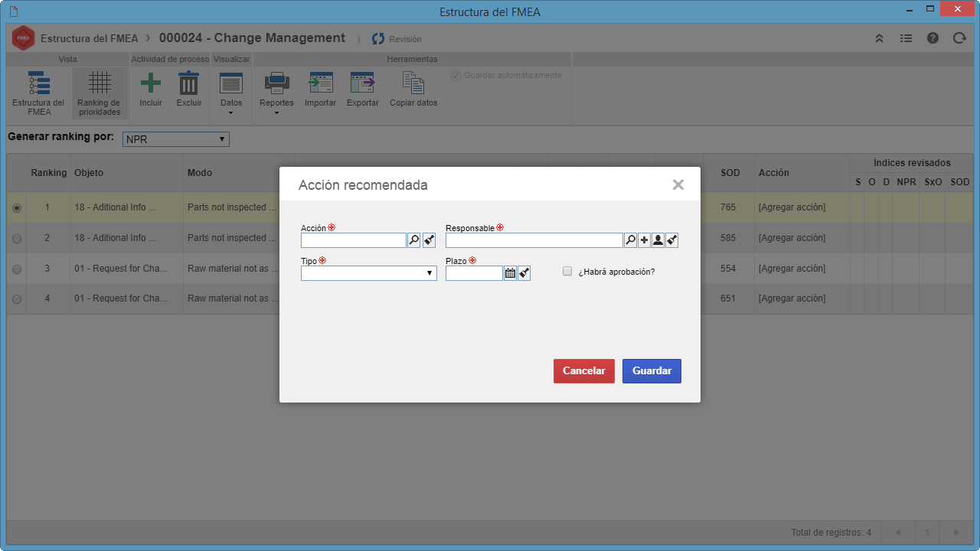Click SOD value 554
Image resolution: width=980 pixels, height=551 pixels.
(x=728, y=269)
